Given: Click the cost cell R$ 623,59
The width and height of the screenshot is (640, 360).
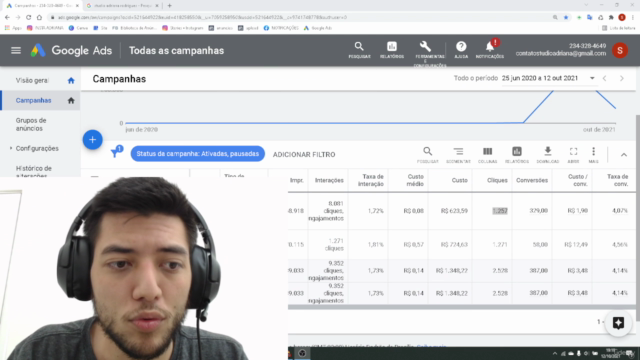Looking at the screenshot, I should pyautogui.click(x=454, y=211).
